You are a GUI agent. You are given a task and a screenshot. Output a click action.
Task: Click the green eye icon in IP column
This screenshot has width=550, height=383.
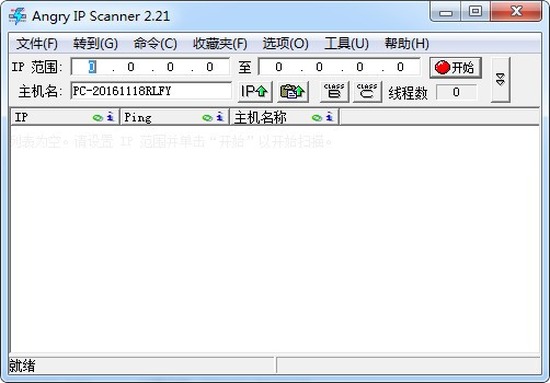pos(98,118)
